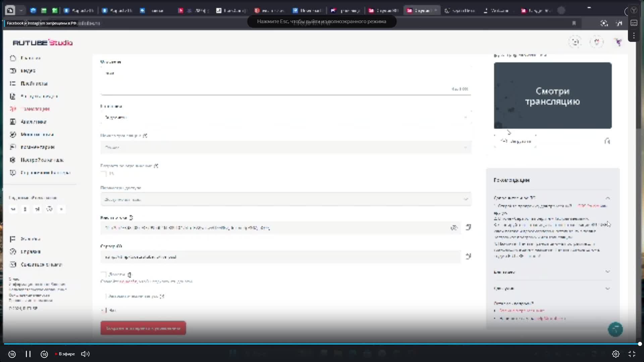
Task: Copy the server URL with copy icon
Action: [468, 256]
